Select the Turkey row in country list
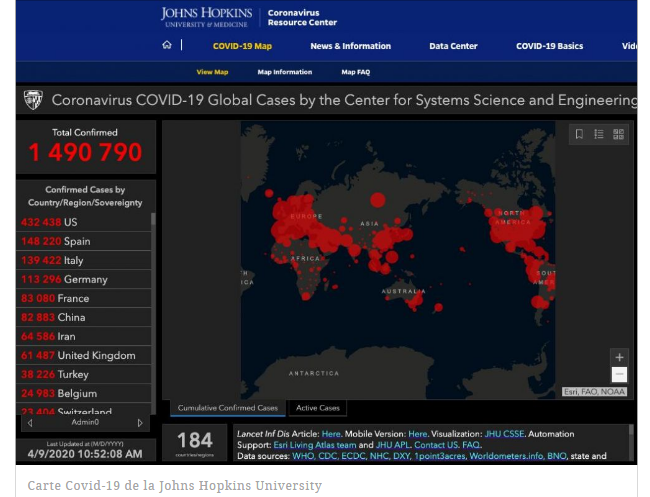650x497 pixels. pos(84,375)
